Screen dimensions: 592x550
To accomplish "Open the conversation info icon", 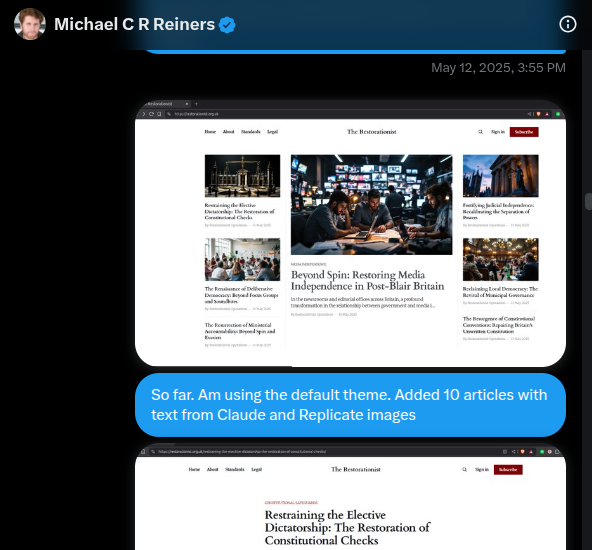I will (x=567, y=24).
